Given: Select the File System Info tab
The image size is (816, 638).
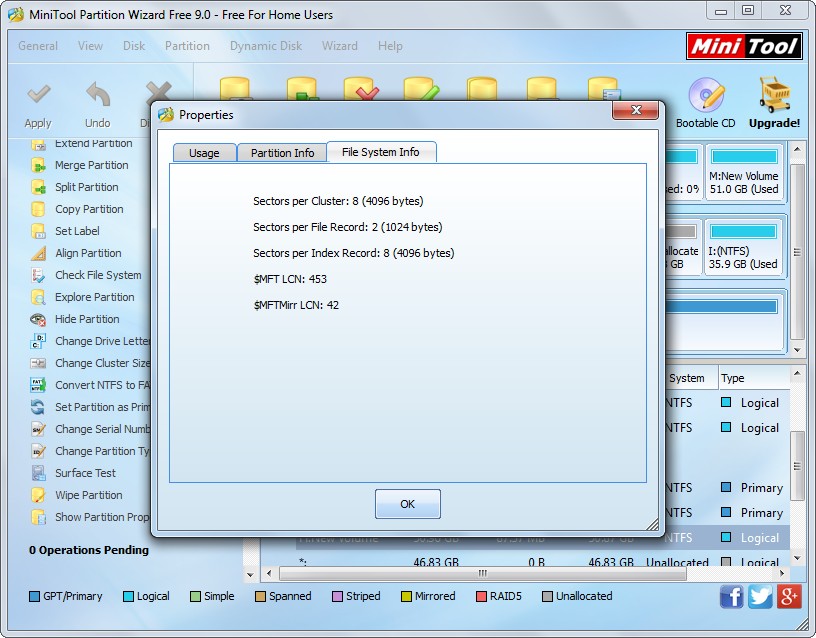Looking at the screenshot, I should click(x=381, y=152).
